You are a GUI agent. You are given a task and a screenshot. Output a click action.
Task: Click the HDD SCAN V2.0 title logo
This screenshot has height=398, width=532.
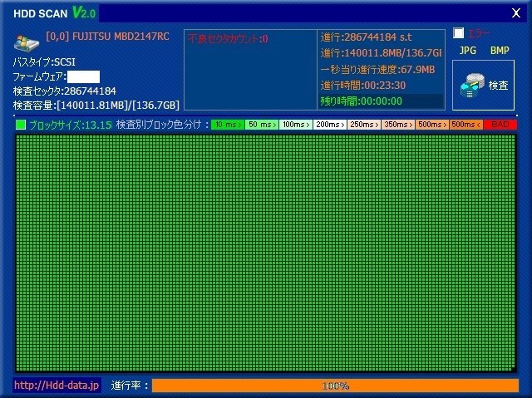coord(55,13)
